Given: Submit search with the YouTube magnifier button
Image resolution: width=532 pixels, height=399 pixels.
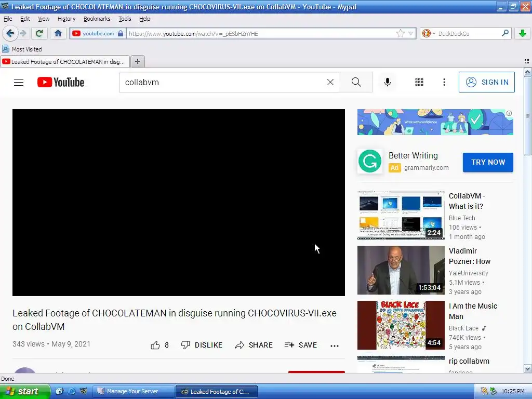Looking at the screenshot, I should pyautogui.click(x=356, y=82).
